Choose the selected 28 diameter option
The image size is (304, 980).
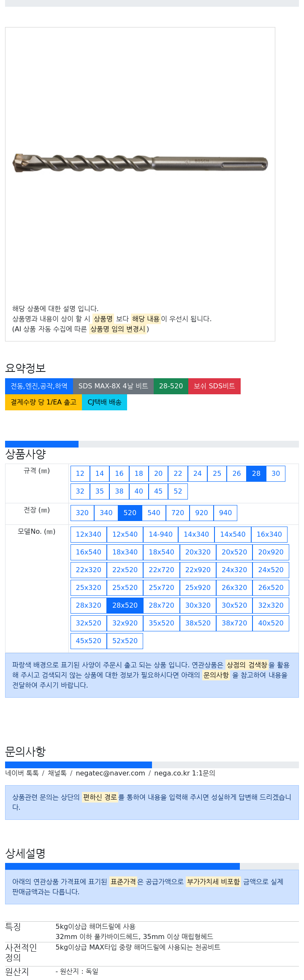tap(256, 473)
